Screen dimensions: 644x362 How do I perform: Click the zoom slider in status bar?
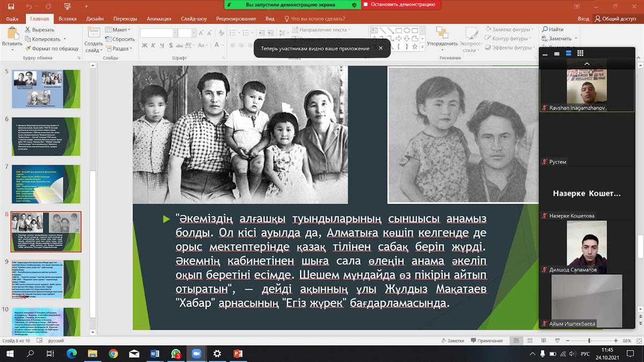click(x=589, y=341)
